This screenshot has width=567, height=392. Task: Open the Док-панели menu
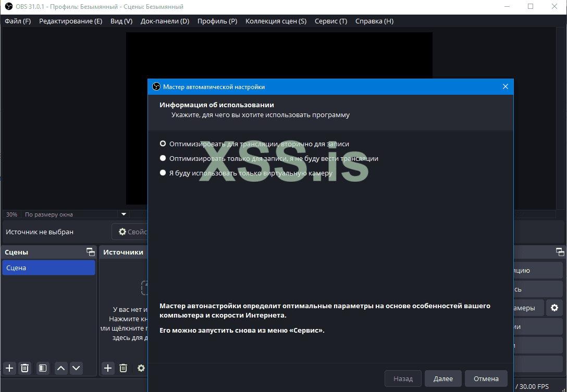165,21
